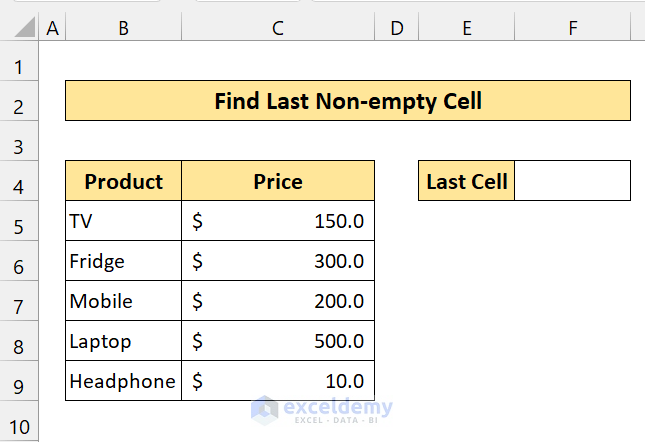Select the Fridge cell
The width and height of the screenshot is (645, 442).
[124, 261]
